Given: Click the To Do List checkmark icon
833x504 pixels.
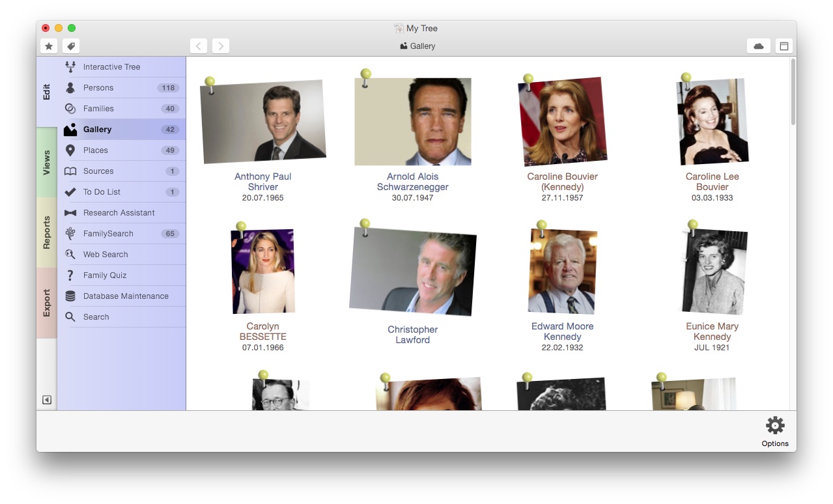Looking at the screenshot, I should click(70, 191).
